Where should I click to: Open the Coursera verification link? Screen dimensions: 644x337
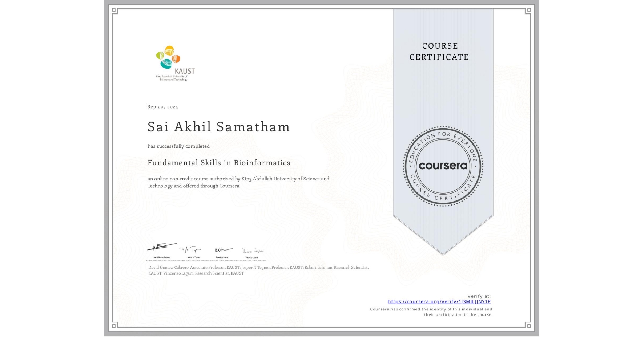pyautogui.click(x=439, y=302)
